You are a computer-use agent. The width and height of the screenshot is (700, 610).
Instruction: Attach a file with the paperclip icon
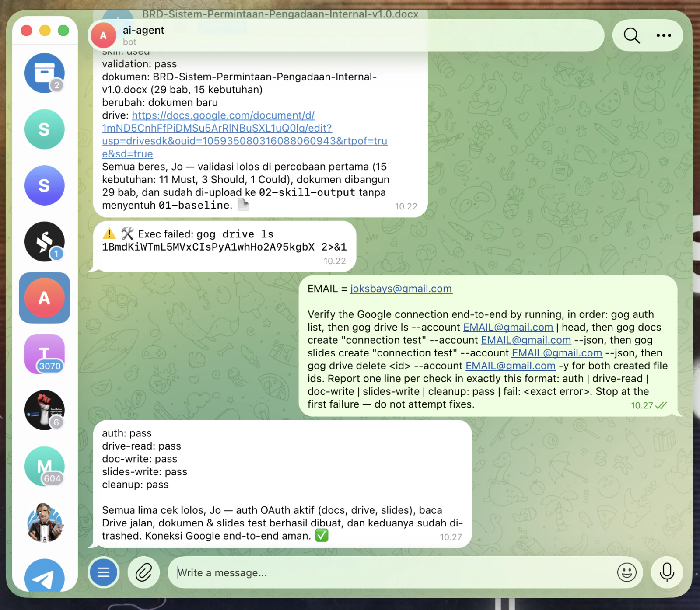(143, 572)
